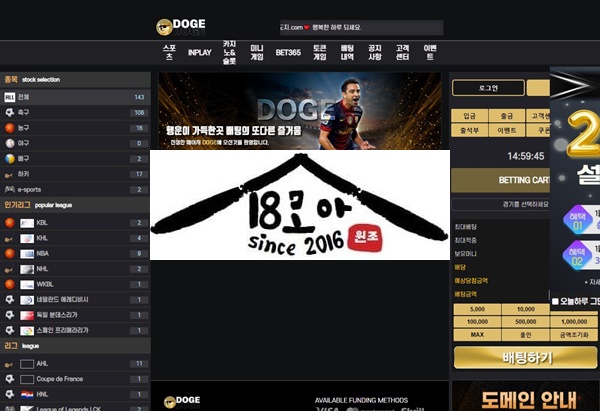This screenshot has width=600, height=411.
Task: Select the 축구 sport row
Action: tap(75, 113)
